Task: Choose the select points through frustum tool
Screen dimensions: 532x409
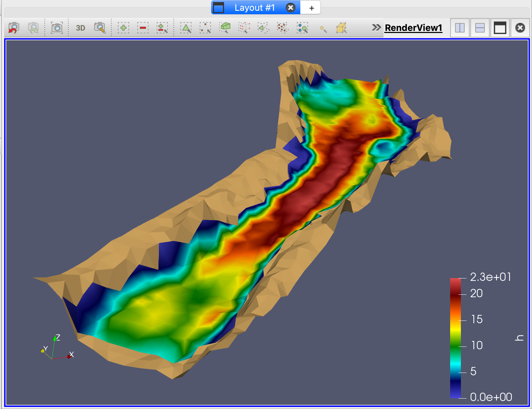Action: click(x=244, y=28)
